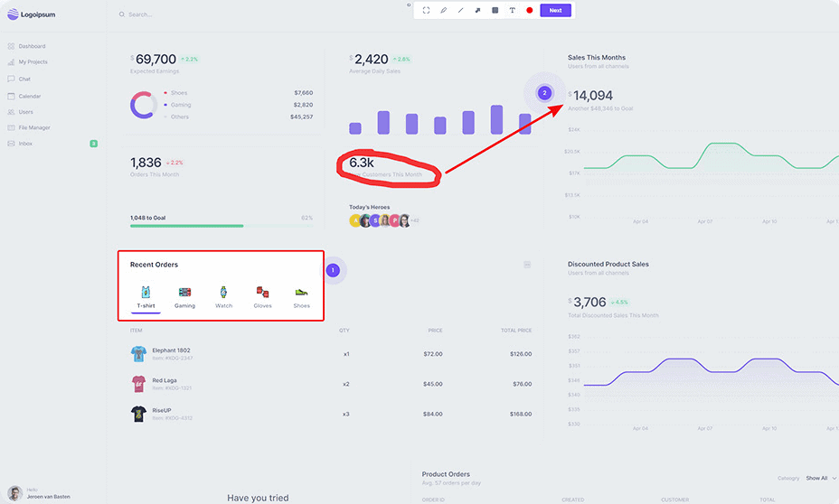Switch to the Gaming orders tab
The height and width of the screenshot is (504, 839).
pyautogui.click(x=184, y=297)
